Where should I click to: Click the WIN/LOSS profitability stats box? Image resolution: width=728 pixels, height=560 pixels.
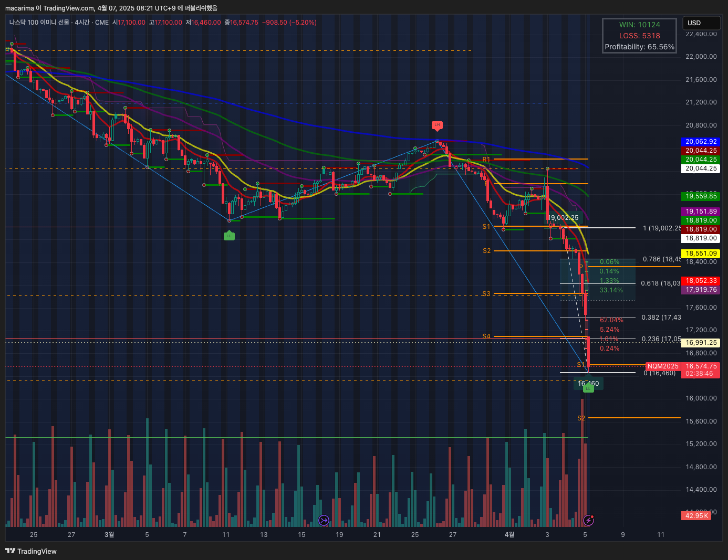pos(639,36)
